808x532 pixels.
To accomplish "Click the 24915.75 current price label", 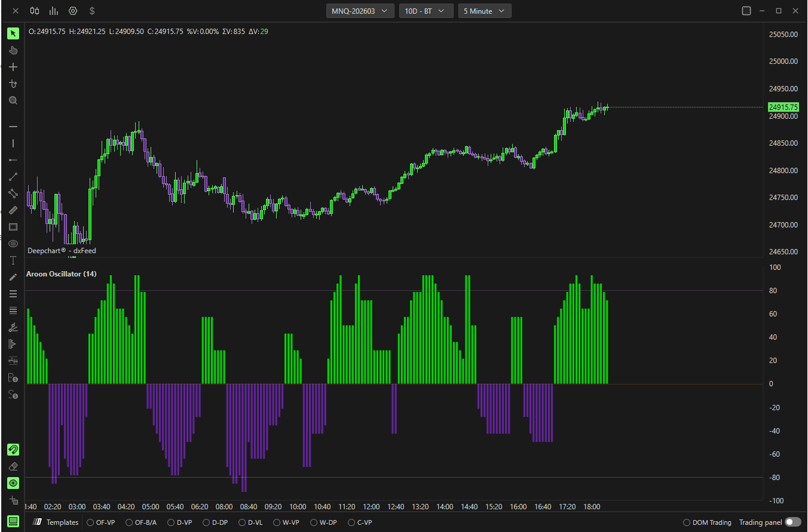I will [783, 107].
